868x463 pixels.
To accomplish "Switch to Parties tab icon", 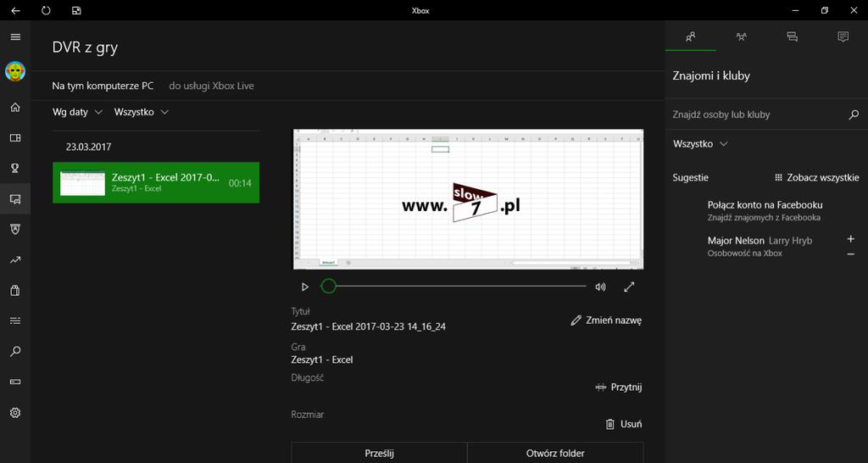I will tap(741, 37).
